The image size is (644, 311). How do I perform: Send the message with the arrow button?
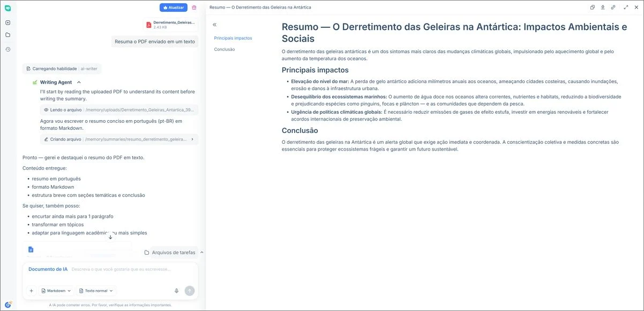tap(190, 290)
